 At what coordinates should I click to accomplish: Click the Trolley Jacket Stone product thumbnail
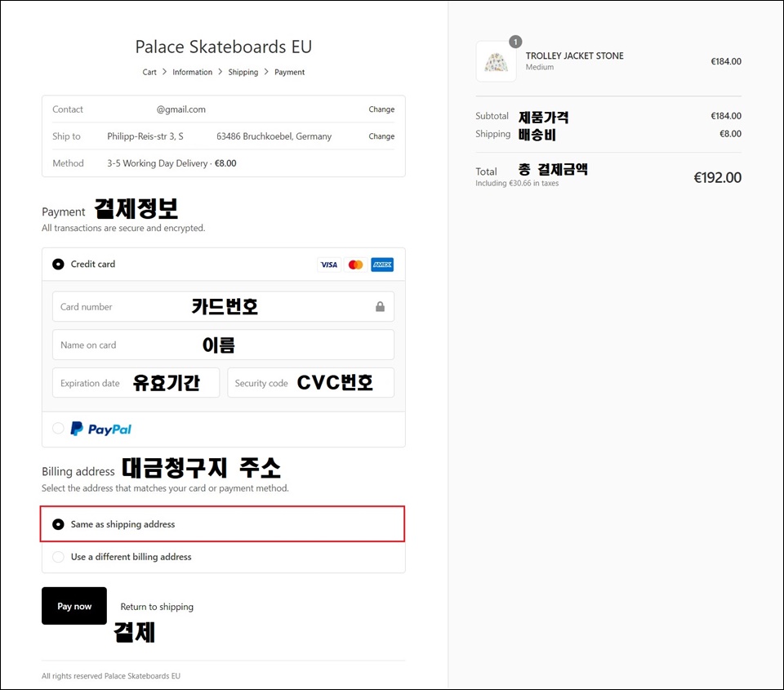pyautogui.click(x=496, y=61)
